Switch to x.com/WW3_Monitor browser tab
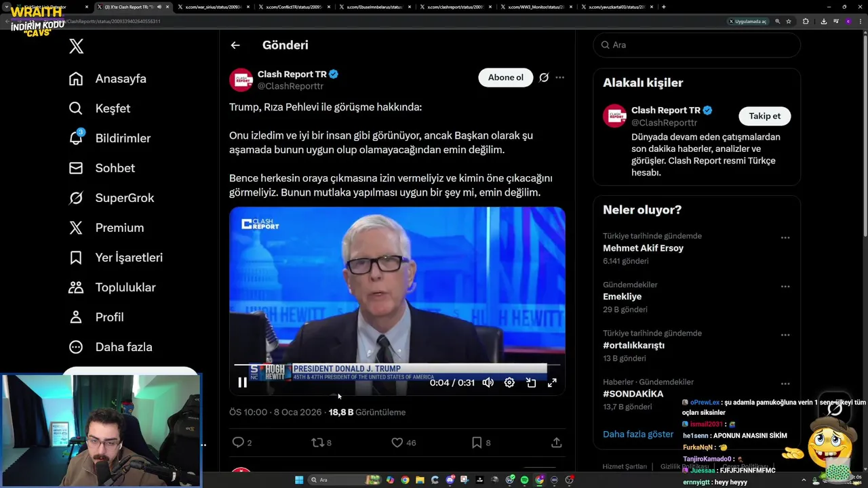The width and height of the screenshot is (868, 488). (535, 7)
